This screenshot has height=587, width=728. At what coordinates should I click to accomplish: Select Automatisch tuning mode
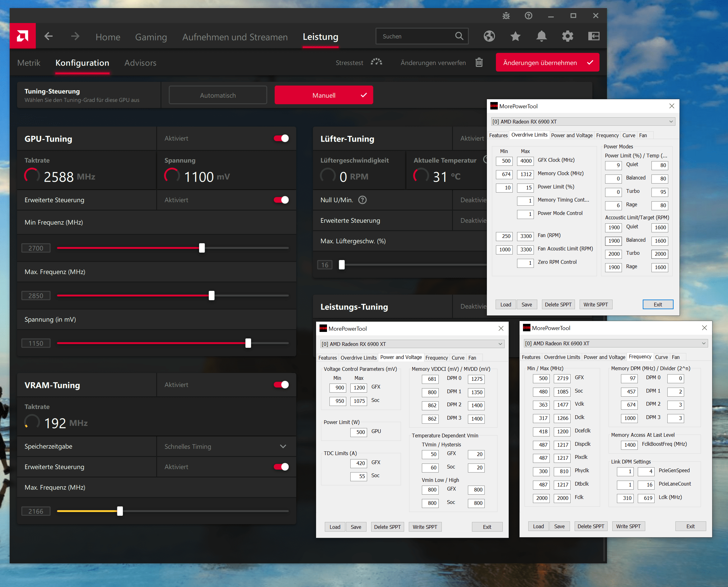pos(218,95)
